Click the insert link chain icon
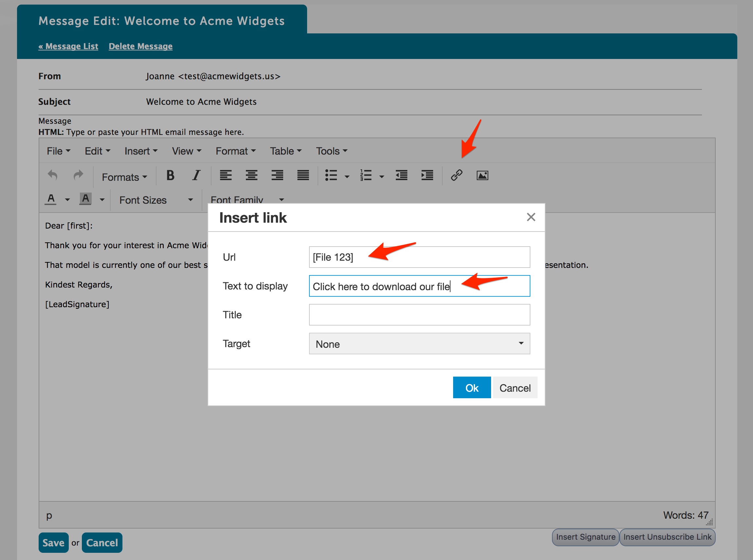The width and height of the screenshot is (753, 560). [x=456, y=175]
